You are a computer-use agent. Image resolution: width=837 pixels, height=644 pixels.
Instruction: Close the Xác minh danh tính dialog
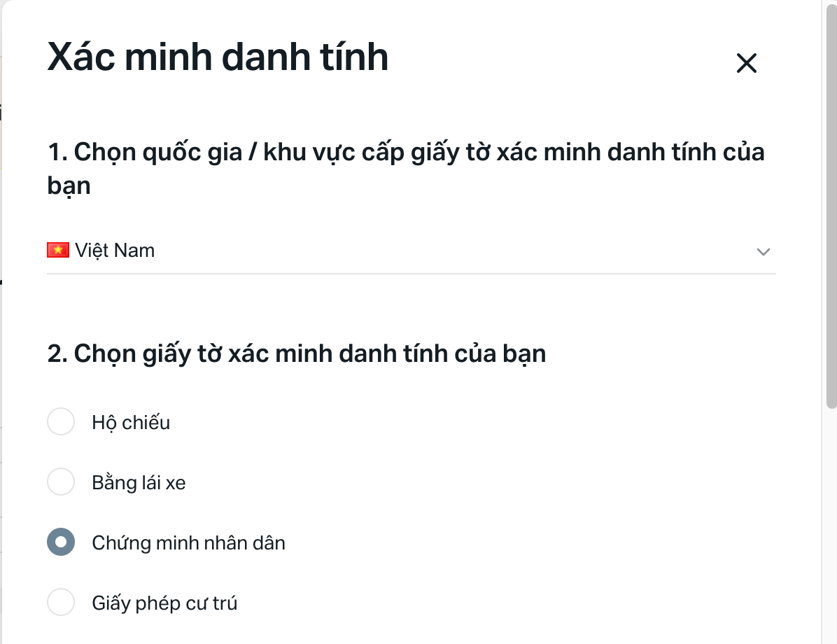click(x=747, y=63)
